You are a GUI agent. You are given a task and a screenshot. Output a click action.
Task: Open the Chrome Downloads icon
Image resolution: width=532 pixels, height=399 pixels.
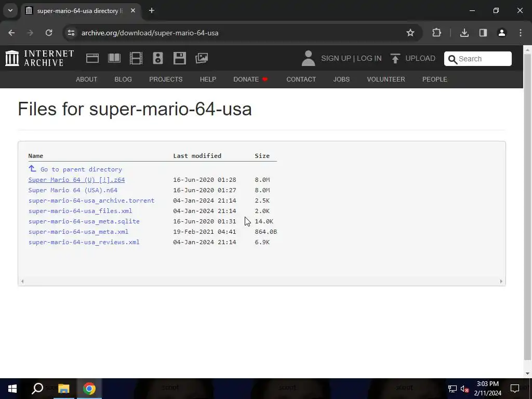pyautogui.click(x=464, y=33)
